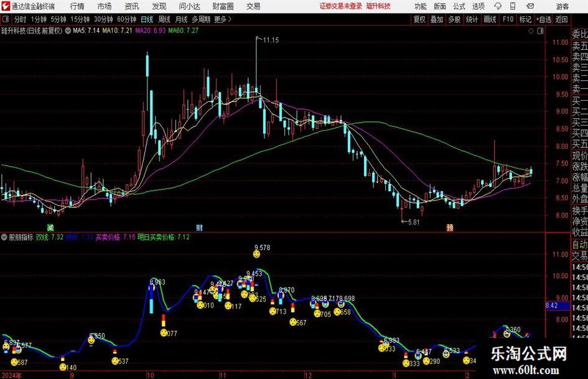Viewport: 588px width, 379px height.
Task: Open the 资讯 menu
Action: [132, 6]
